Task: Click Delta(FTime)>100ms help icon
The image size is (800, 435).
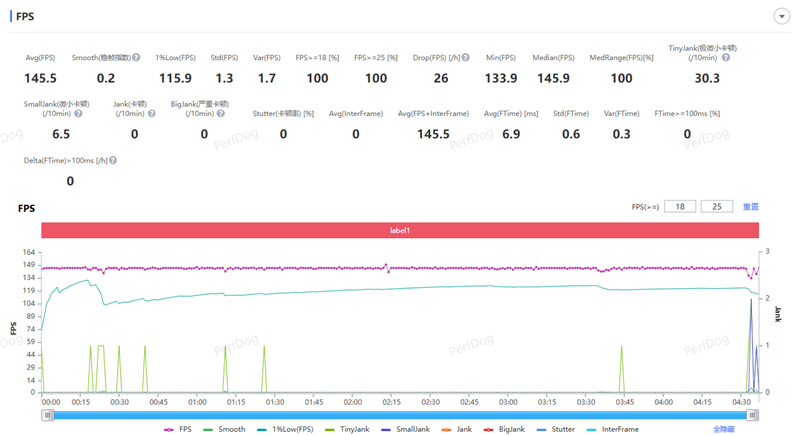Action: pyautogui.click(x=113, y=160)
